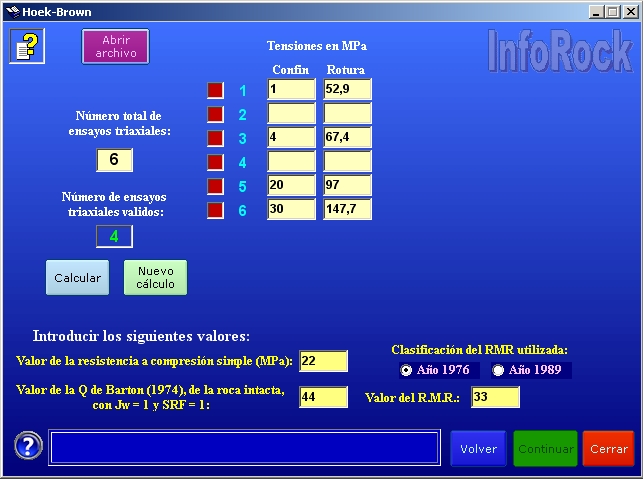Click the green Continuar button

tap(545, 449)
